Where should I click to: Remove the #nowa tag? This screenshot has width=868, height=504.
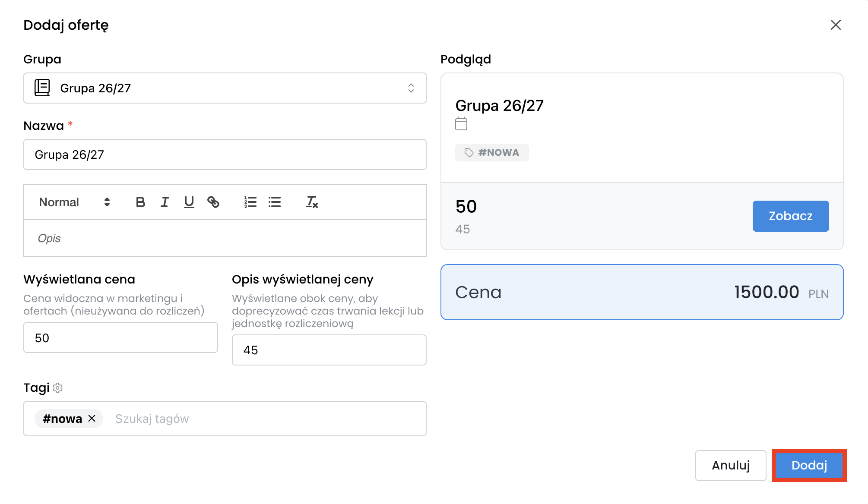point(92,419)
